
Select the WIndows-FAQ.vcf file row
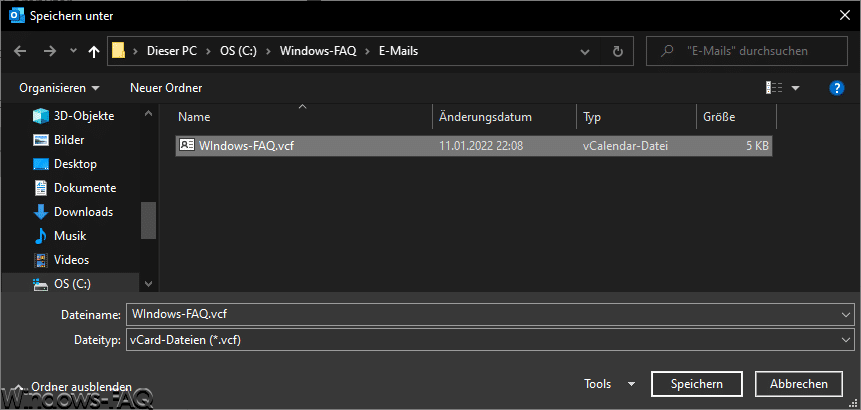pyautogui.click(x=474, y=145)
